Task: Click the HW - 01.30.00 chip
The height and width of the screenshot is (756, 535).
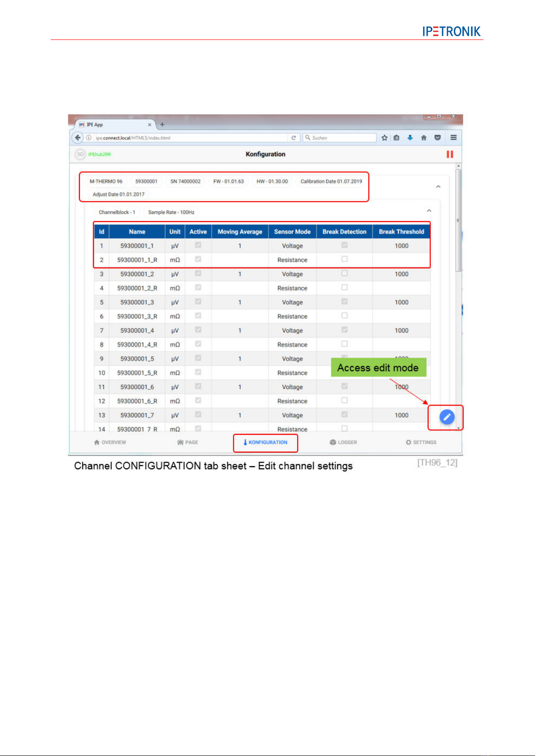Action: [272, 181]
